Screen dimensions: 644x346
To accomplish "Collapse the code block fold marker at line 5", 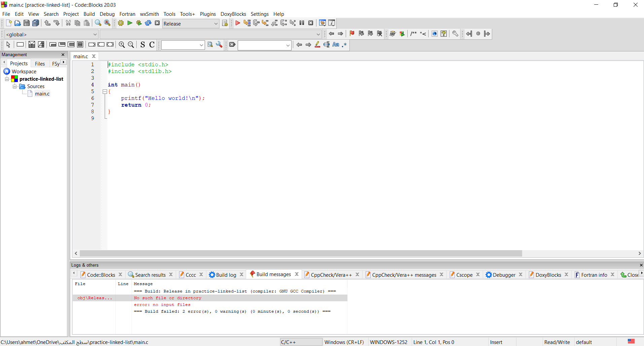I will 105,91.
